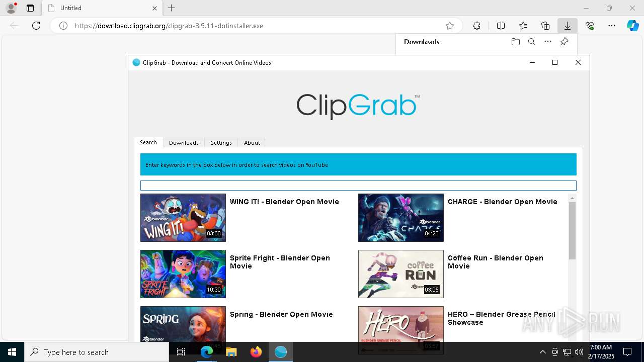Switch to ClipGrab Downloads tab

click(x=184, y=143)
